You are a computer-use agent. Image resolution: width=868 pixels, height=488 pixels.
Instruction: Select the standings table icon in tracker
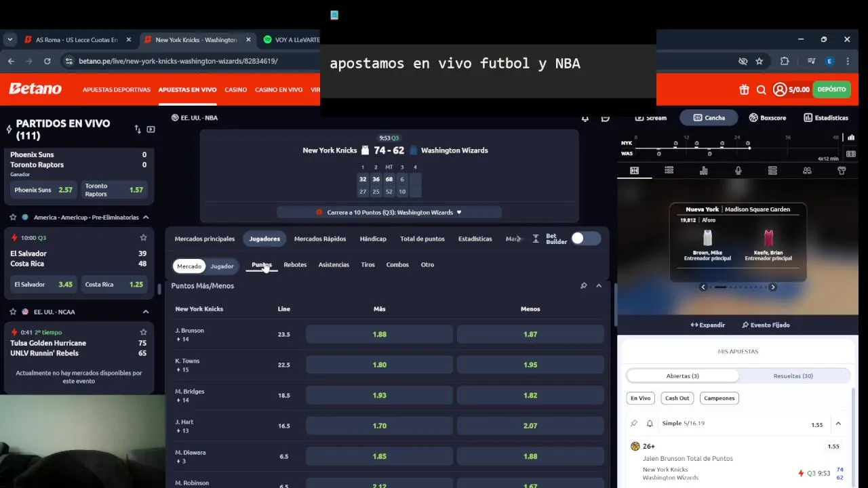point(772,171)
